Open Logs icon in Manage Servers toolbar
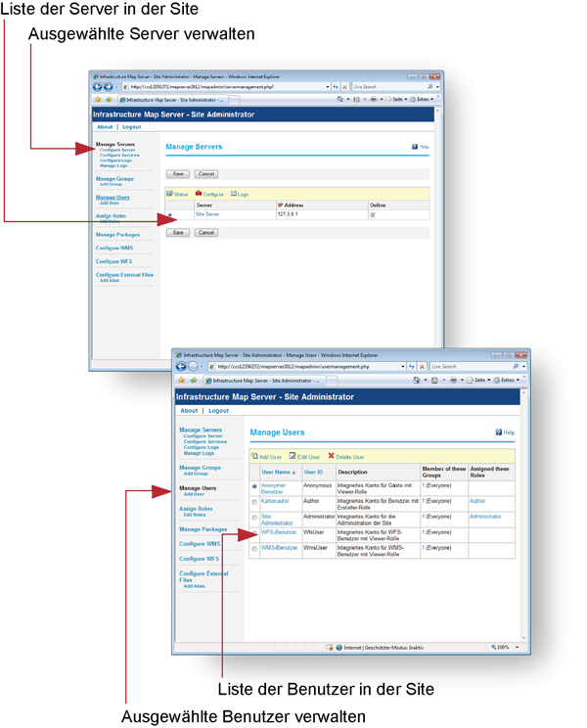Viewport: 587px width, 728px height. coord(234,194)
